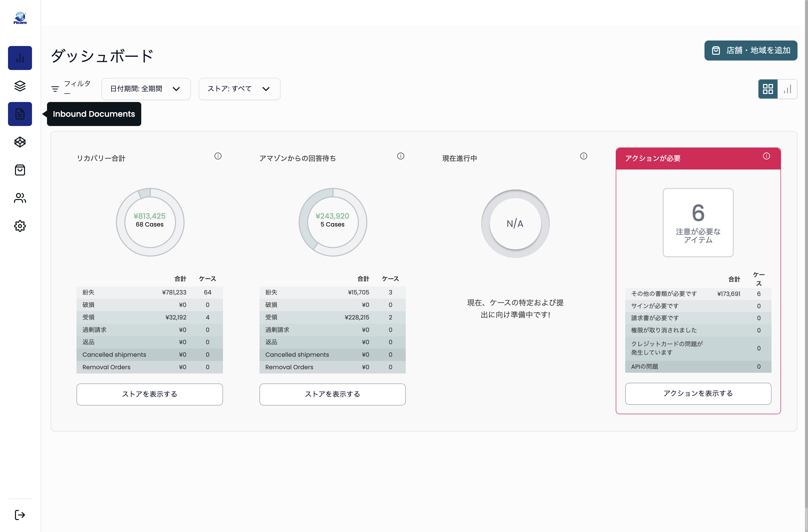808x532 pixels.
Task: Click info icon next to 現在進行中
Action: point(583,156)
